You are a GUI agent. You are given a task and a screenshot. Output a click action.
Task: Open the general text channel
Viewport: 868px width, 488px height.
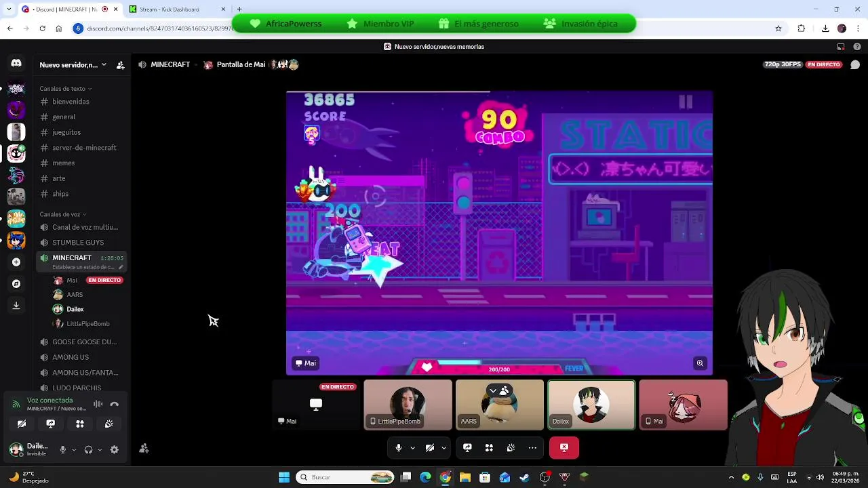coord(64,117)
